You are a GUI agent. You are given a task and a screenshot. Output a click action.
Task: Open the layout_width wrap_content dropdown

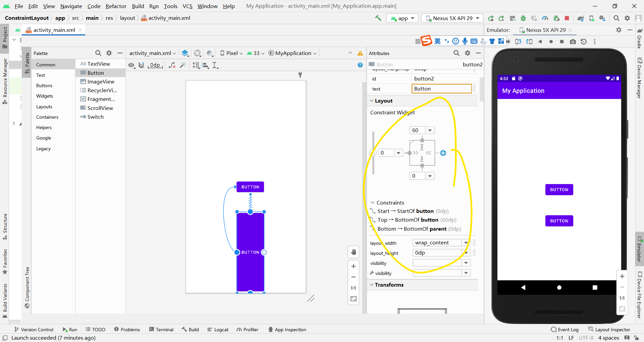click(x=466, y=242)
